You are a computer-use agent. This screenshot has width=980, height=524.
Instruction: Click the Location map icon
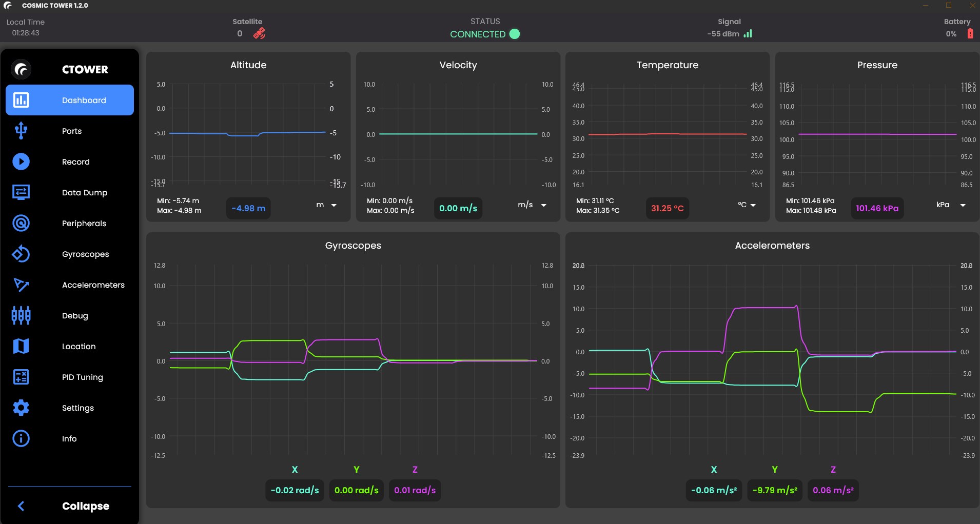[21, 346]
